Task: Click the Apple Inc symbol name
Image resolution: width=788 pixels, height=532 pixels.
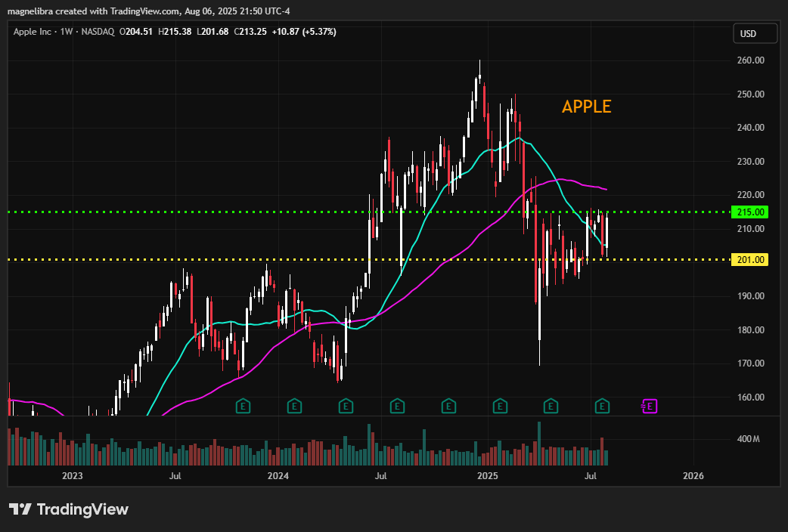Action: click(x=33, y=32)
